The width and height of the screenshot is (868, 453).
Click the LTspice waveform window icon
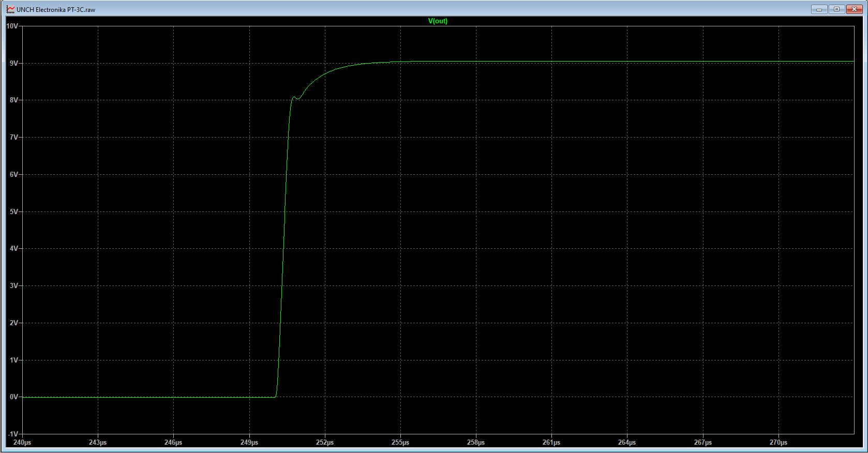(x=10, y=9)
